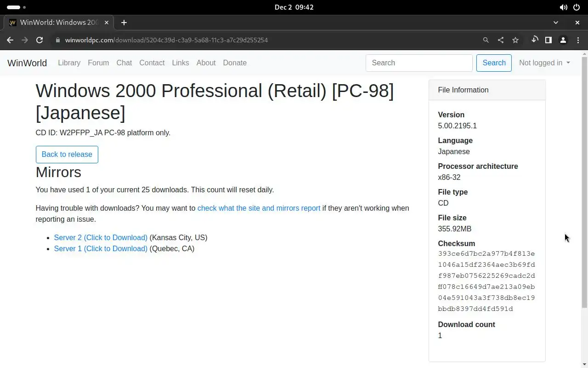588x368 pixels.
Task: Click the version value 5.00.2195.1
Action: click(457, 126)
